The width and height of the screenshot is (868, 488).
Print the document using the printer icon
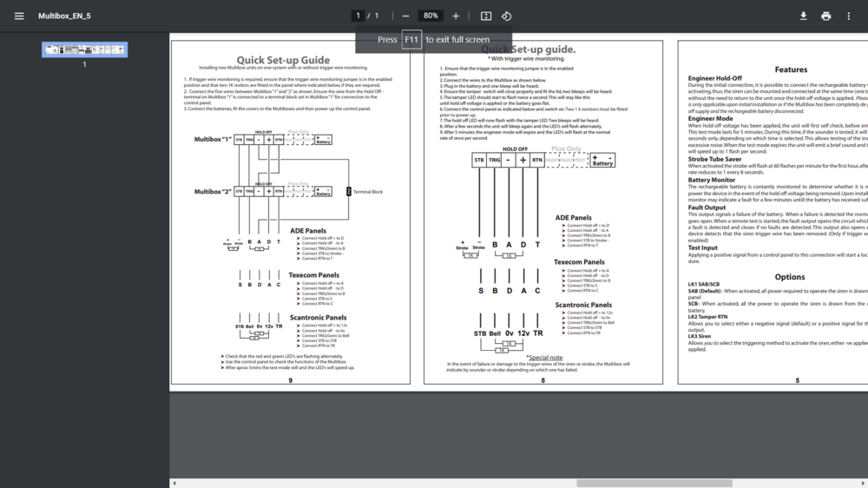(825, 16)
